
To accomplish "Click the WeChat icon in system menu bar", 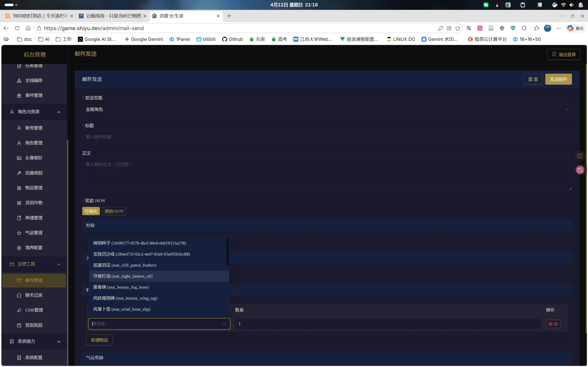I will (486, 5).
